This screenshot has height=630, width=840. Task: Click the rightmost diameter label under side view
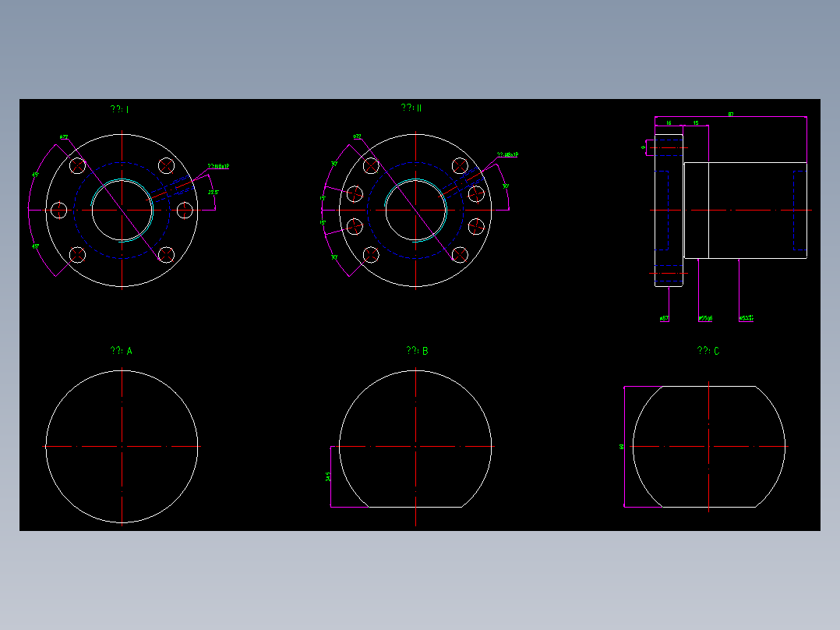point(746,318)
